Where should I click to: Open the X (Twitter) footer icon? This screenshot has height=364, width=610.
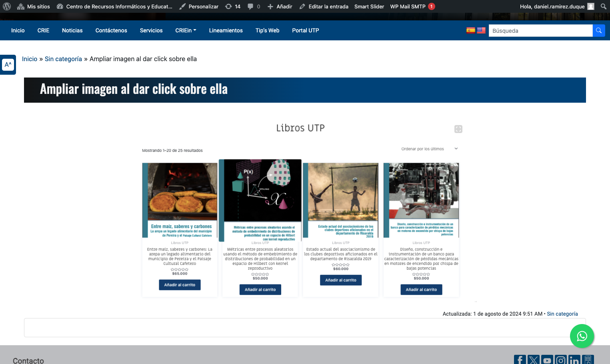point(534,360)
